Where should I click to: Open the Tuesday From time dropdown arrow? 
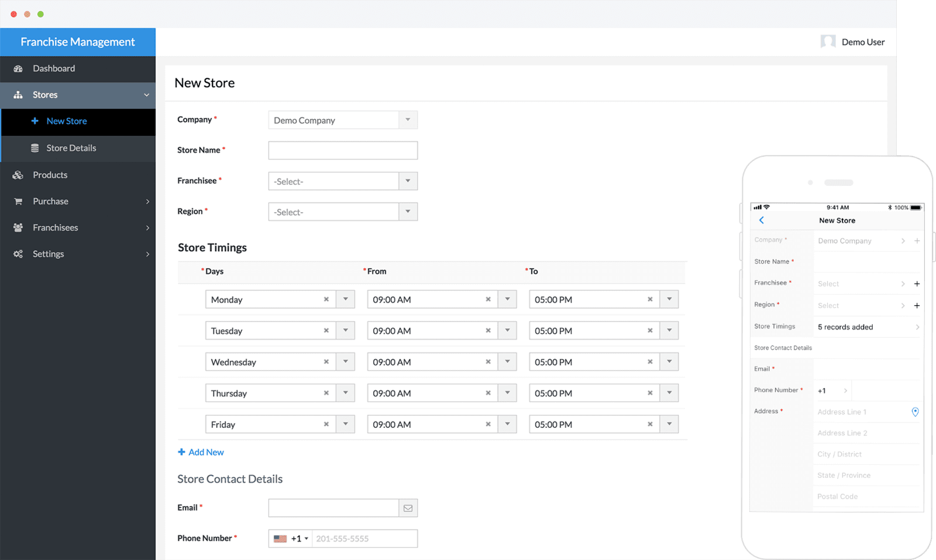click(x=507, y=330)
